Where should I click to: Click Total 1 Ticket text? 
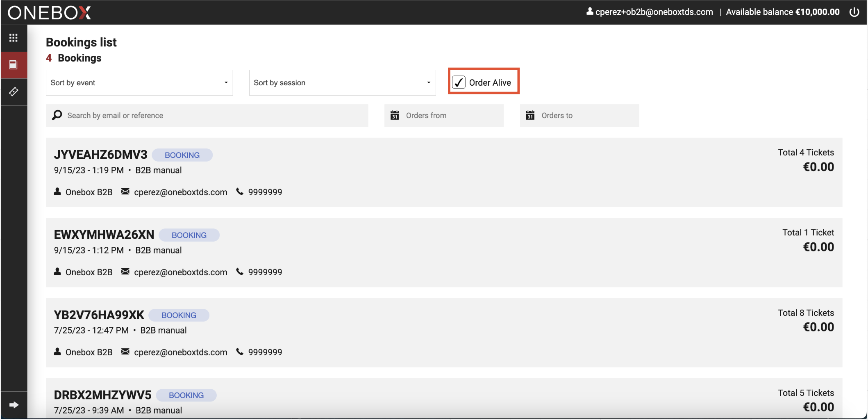pyautogui.click(x=808, y=232)
